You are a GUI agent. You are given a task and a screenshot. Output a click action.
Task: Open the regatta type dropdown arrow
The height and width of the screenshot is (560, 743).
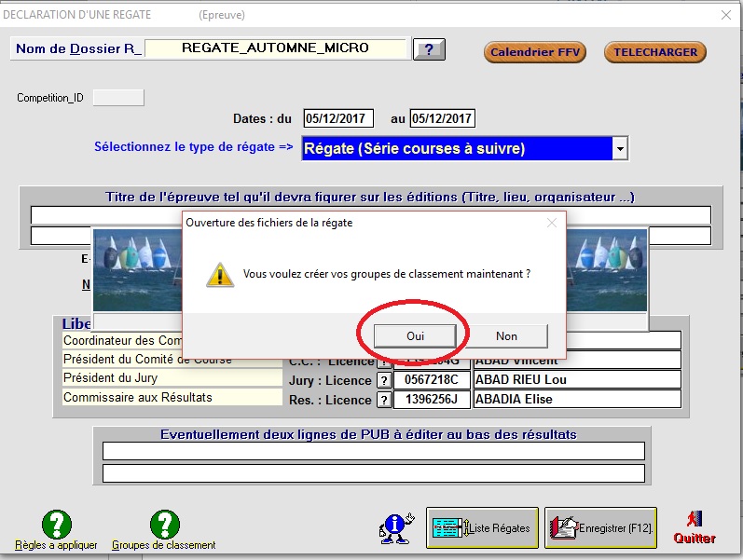coord(620,149)
